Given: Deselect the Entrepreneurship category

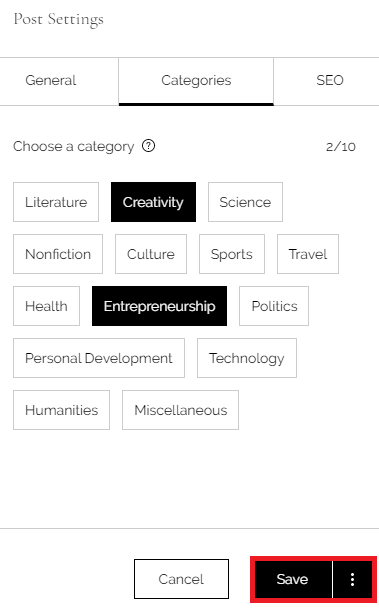Looking at the screenshot, I should point(159,306).
